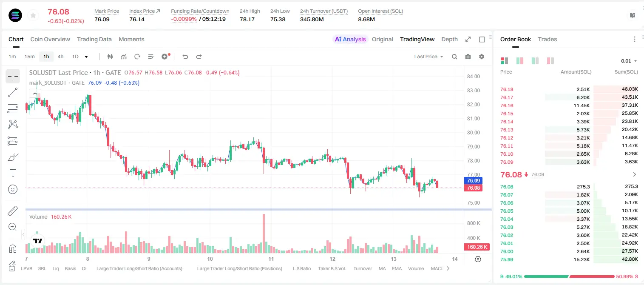Open the emoji sticker tool

coord(13,189)
